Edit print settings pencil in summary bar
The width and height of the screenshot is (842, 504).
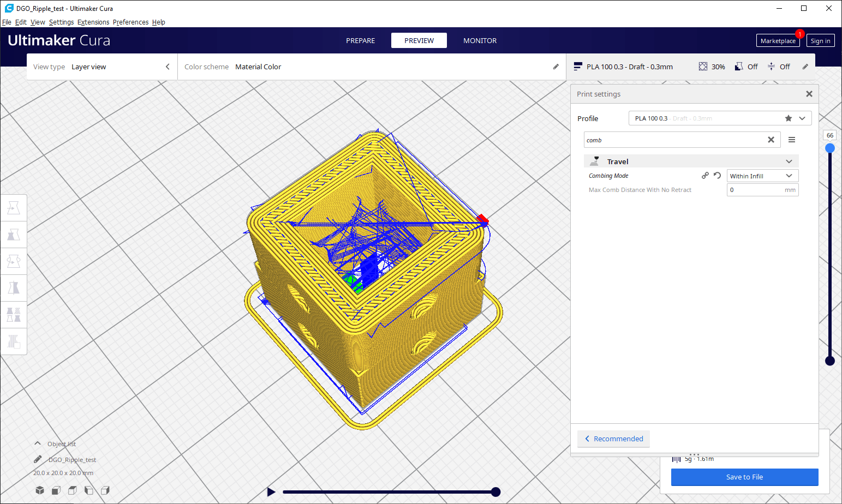[x=805, y=67]
